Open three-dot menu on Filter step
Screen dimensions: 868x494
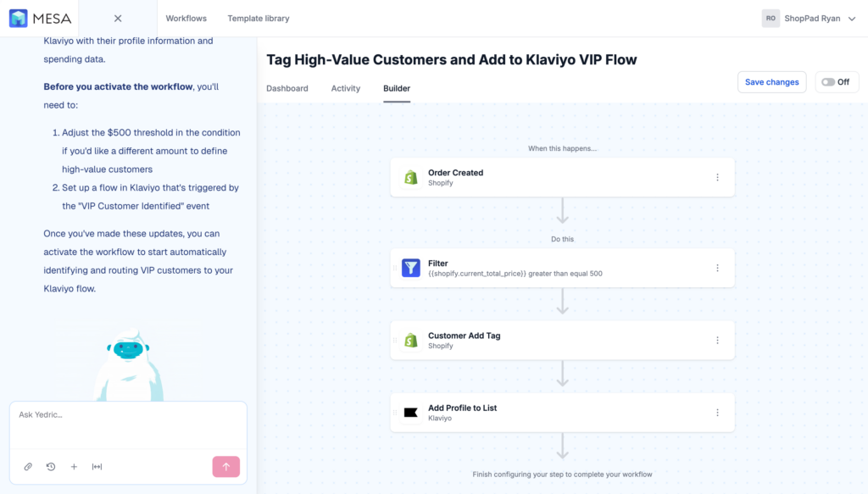[717, 268]
